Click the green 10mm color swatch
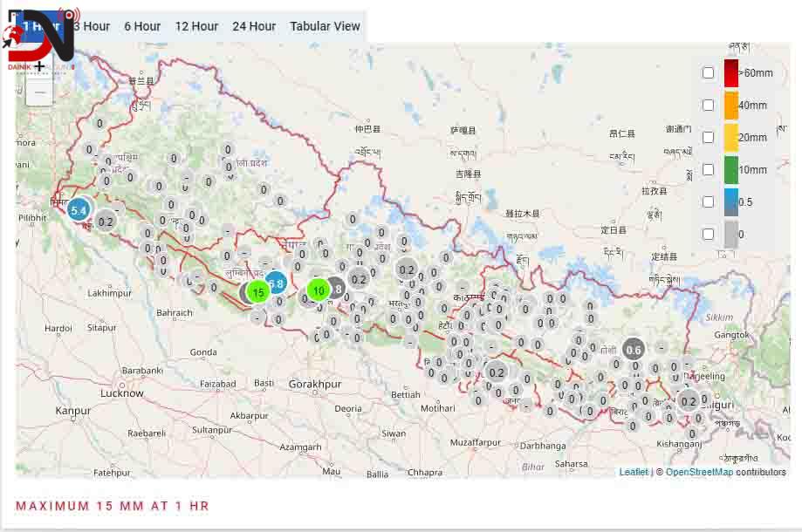802x532 pixels. (731, 169)
